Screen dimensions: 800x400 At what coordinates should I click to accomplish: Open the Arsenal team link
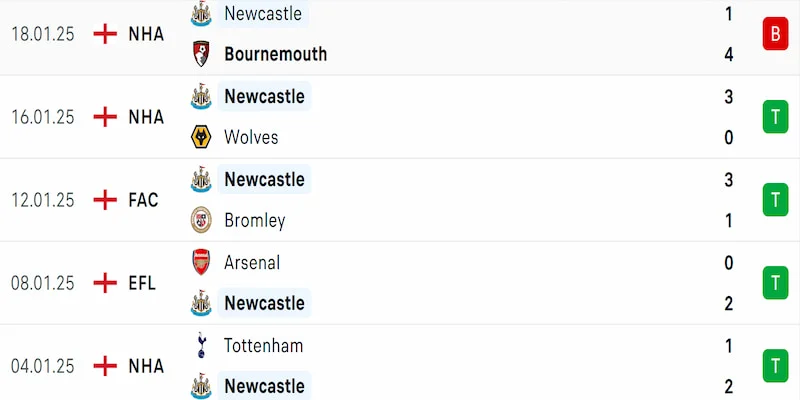coord(252,263)
